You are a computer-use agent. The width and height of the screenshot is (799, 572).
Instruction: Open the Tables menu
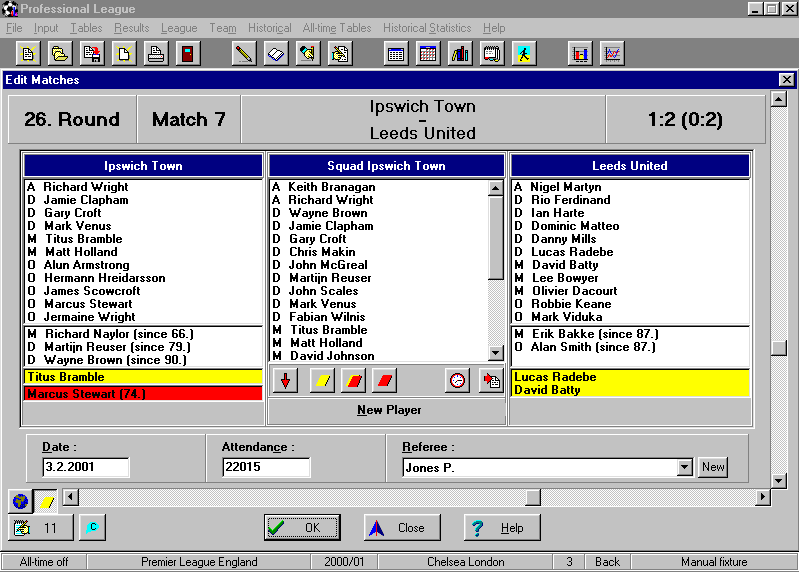click(x=86, y=28)
